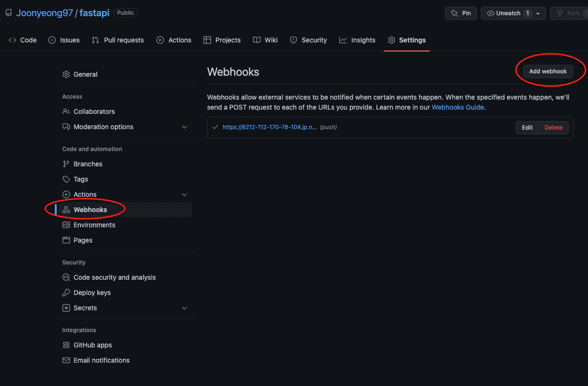588x386 pixels.
Task: Open the Security tab
Action: (309, 40)
